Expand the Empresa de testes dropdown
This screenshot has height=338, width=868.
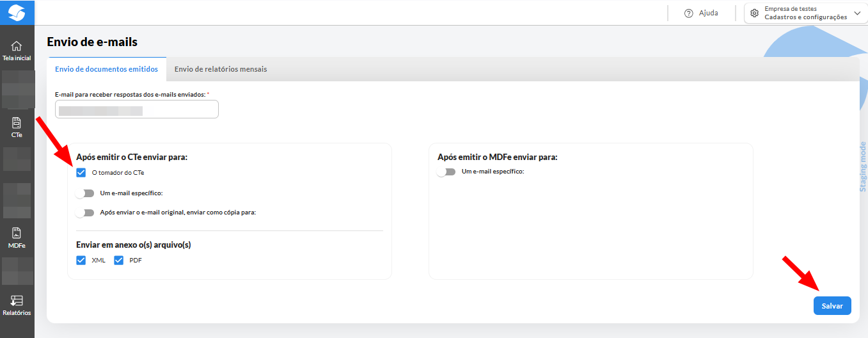pyautogui.click(x=857, y=13)
